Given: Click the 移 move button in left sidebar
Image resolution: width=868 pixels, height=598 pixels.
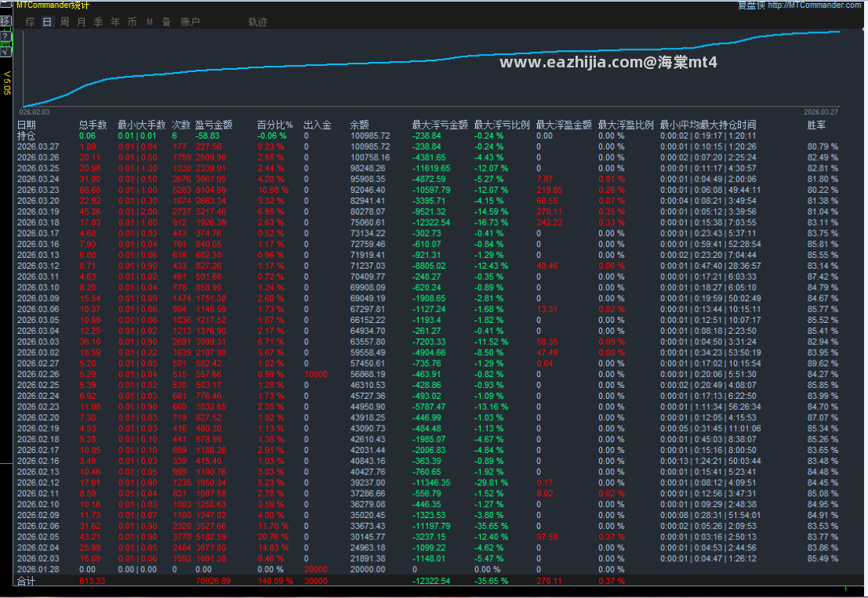Looking at the screenshot, I should pyautogui.click(x=5, y=21).
